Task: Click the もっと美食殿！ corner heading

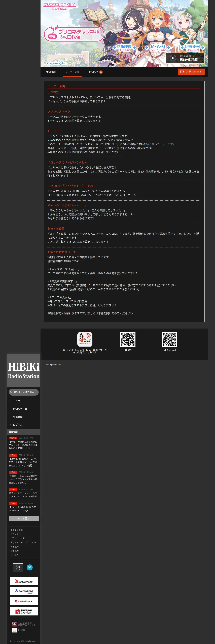Action: pyautogui.click(x=57, y=229)
